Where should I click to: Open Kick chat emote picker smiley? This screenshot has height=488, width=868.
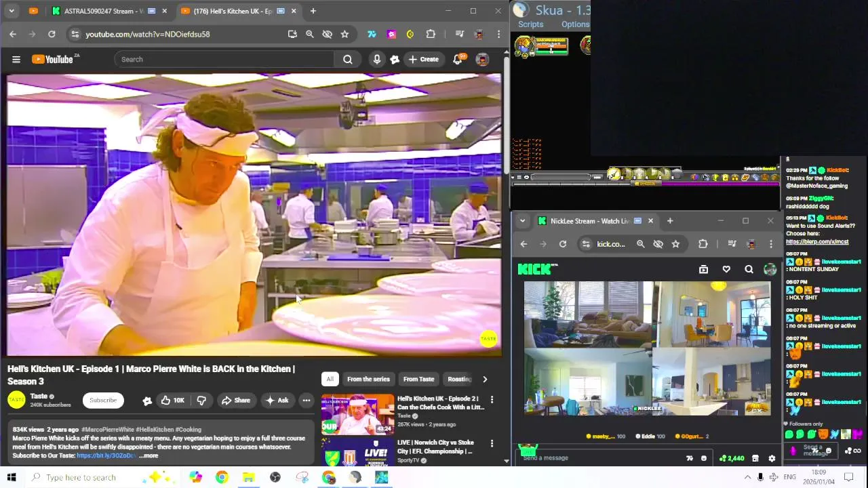tap(703, 458)
